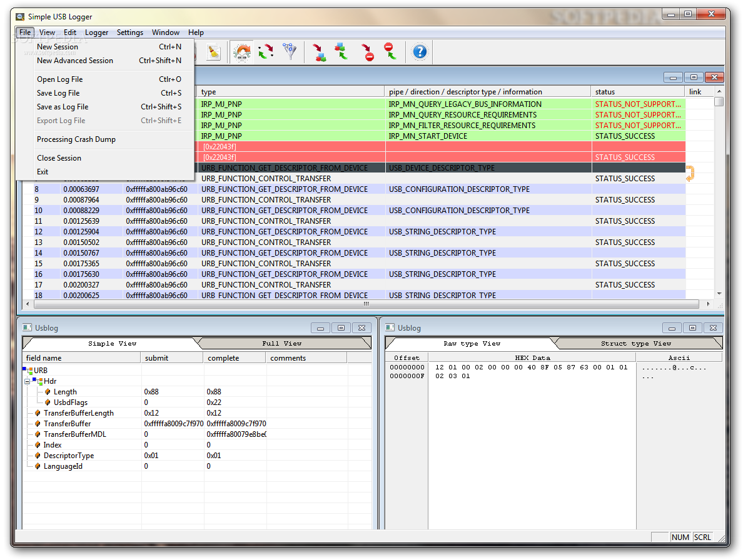Click the diamond icon beside LanguageId

[38, 466]
